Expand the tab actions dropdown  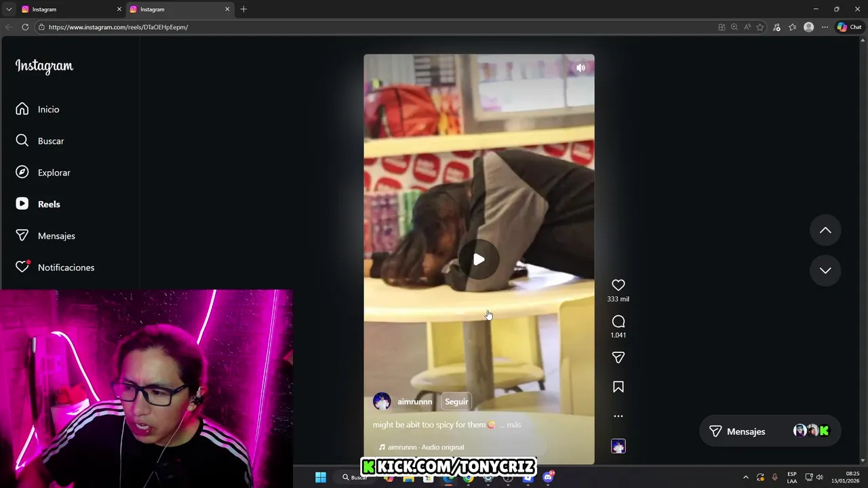[9, 9]
